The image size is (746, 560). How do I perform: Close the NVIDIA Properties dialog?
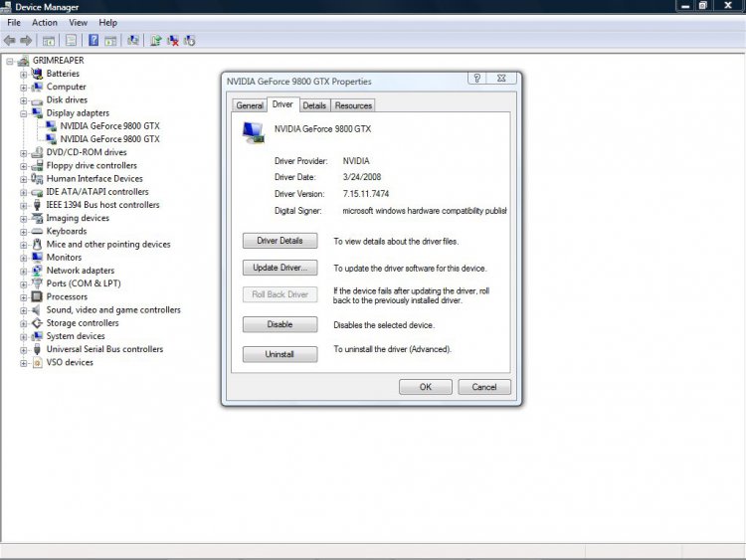pos(501,78)
